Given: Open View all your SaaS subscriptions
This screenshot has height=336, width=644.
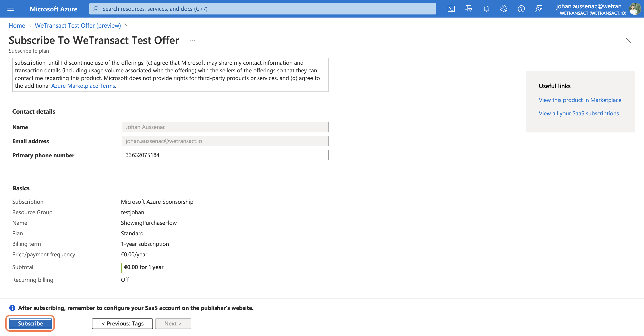Looking at the screenshot, I should [579, 113].
